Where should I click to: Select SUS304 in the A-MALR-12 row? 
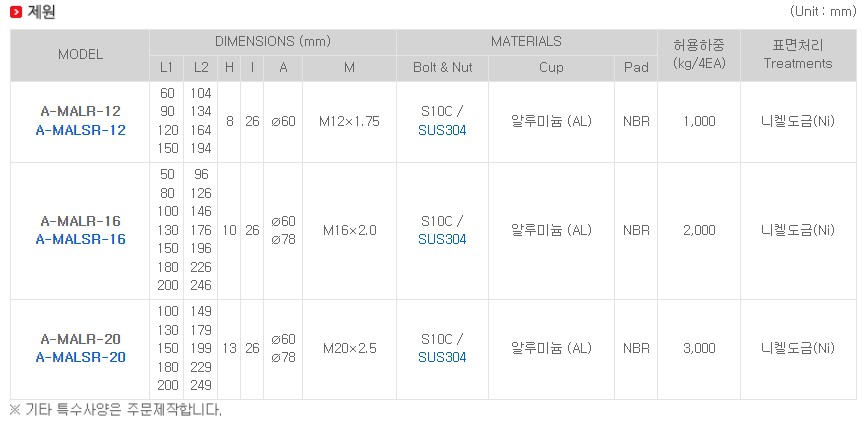[x=442, y=131]
